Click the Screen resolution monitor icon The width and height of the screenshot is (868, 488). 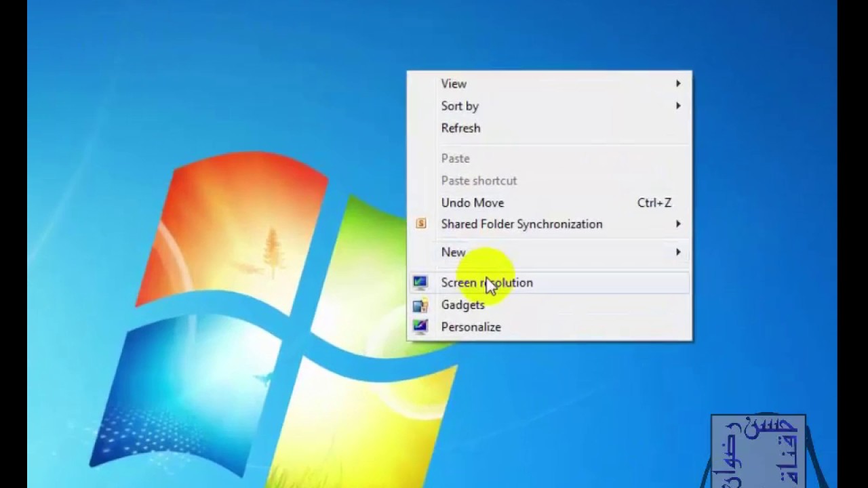(420, 283)
